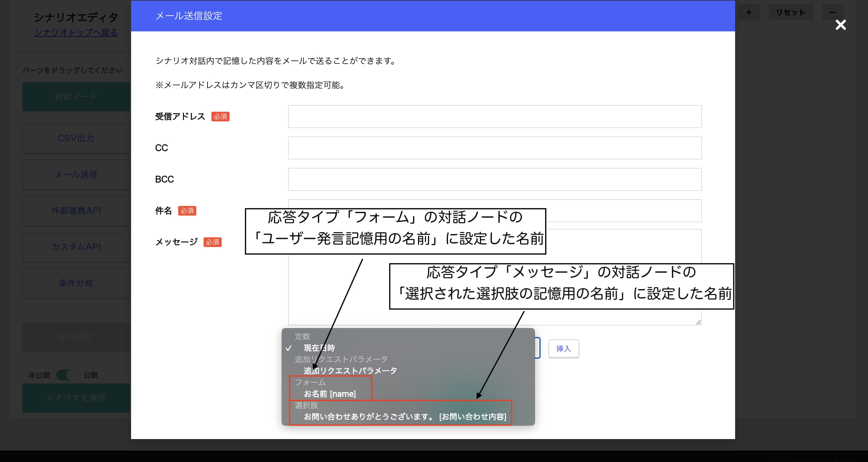Image resolution: width=868 pixels, height=462 pixels.
Task: Click the plus zoom-in button
Action: 749,12
